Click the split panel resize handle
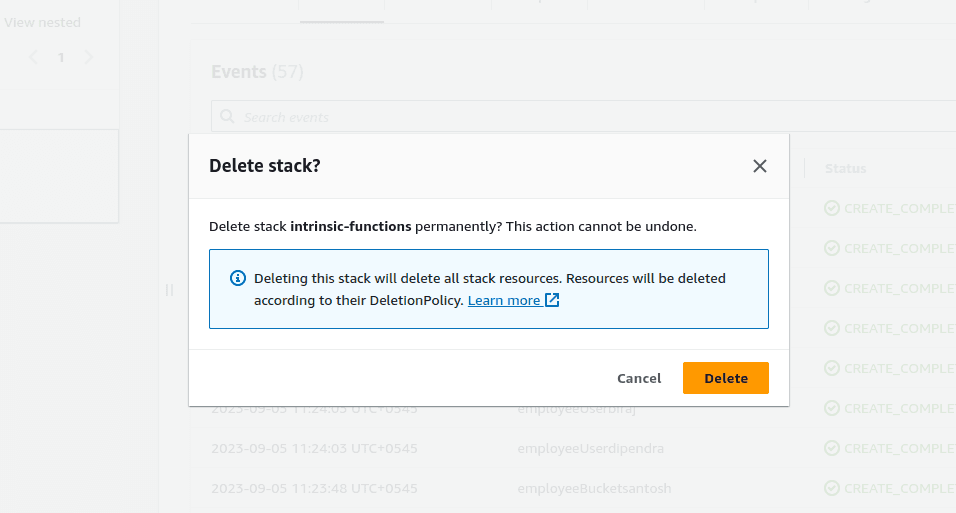The width and height of the screenshot is (956, 513). [x=169, y=290]
